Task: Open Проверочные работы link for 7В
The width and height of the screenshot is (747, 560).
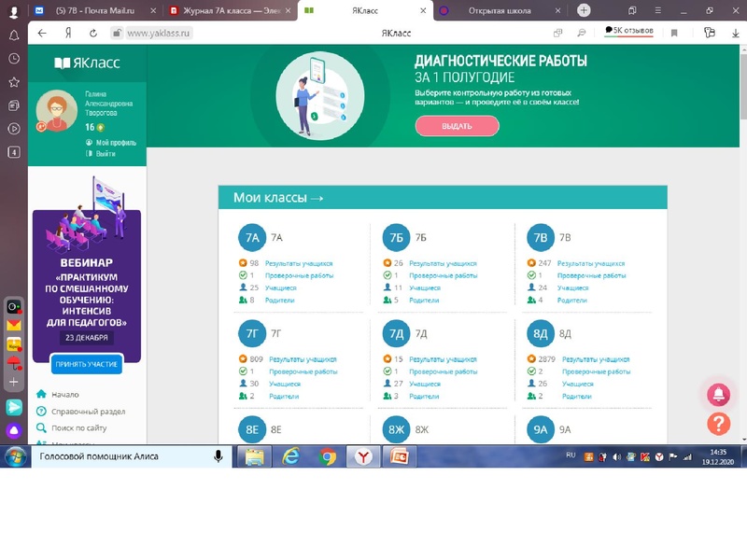Action: pyautogui.click(x=591, y=275)
